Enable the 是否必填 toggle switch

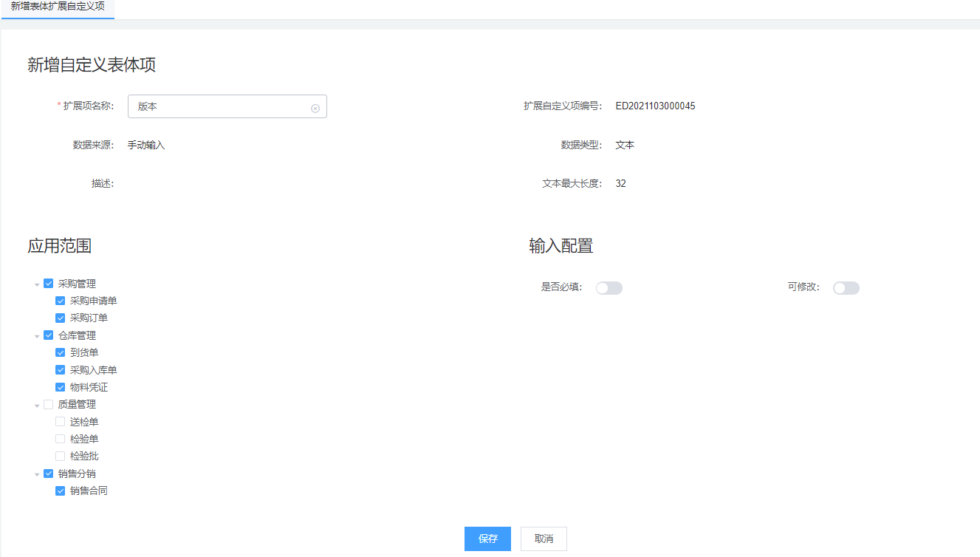tap(609, 288)
